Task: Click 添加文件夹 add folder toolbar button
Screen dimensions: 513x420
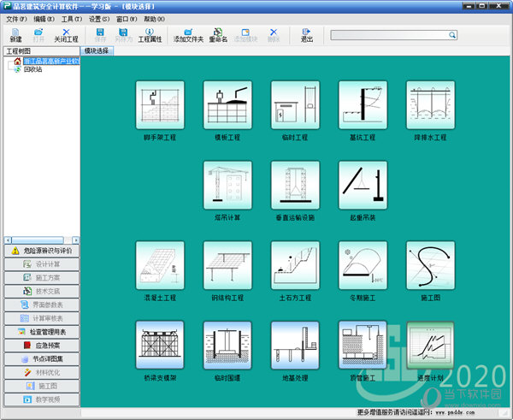Action: [188, 35]
